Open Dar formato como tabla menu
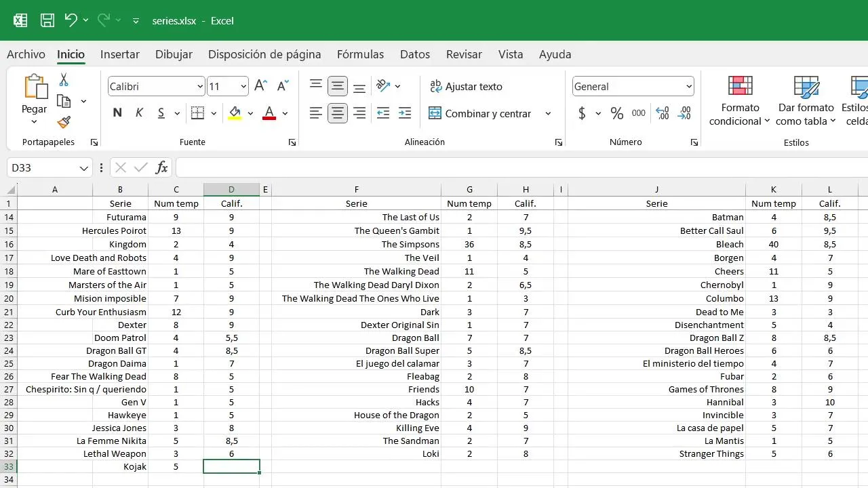 (806, 100)
